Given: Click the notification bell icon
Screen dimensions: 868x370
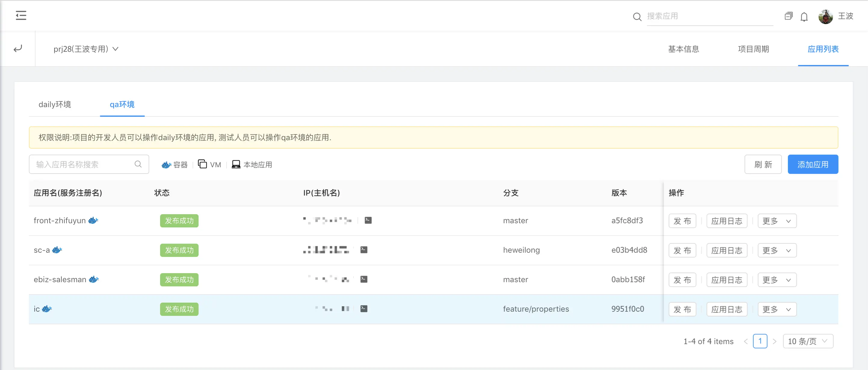Looking at the screenshot, I should tap(804, 17).
